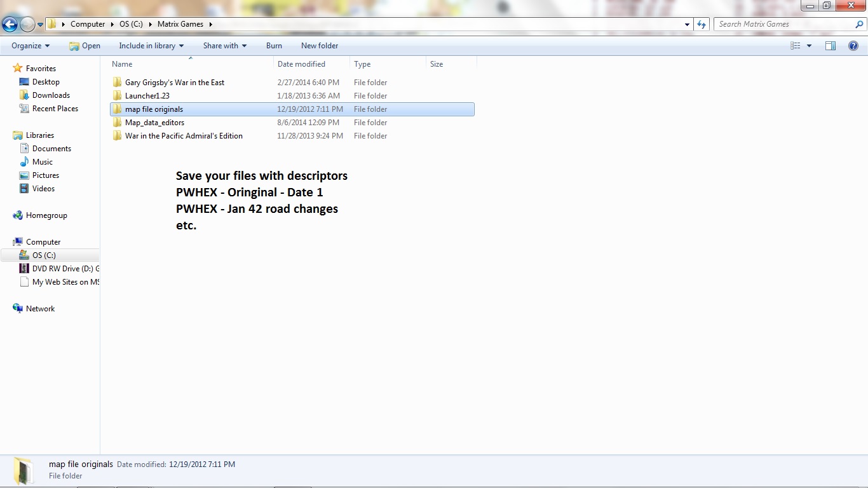Click the Open toolbar button

[85, 46]
